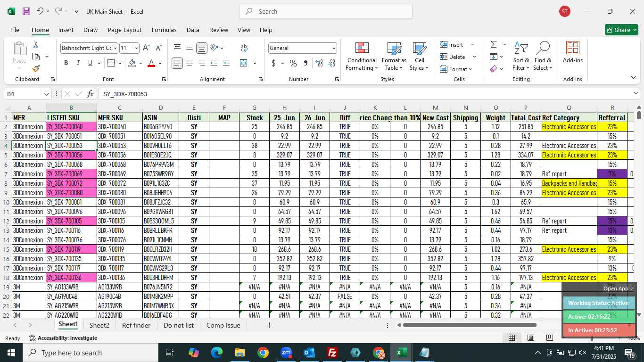Toggle Top Align in Alignment group
This screenshot has width=644, height=362.
[177, 48]
